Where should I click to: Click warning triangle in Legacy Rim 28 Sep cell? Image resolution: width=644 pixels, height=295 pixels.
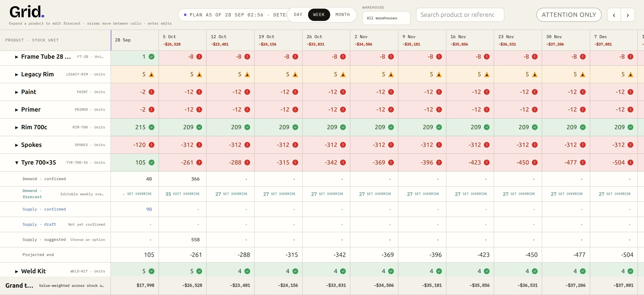click(152, 74)
